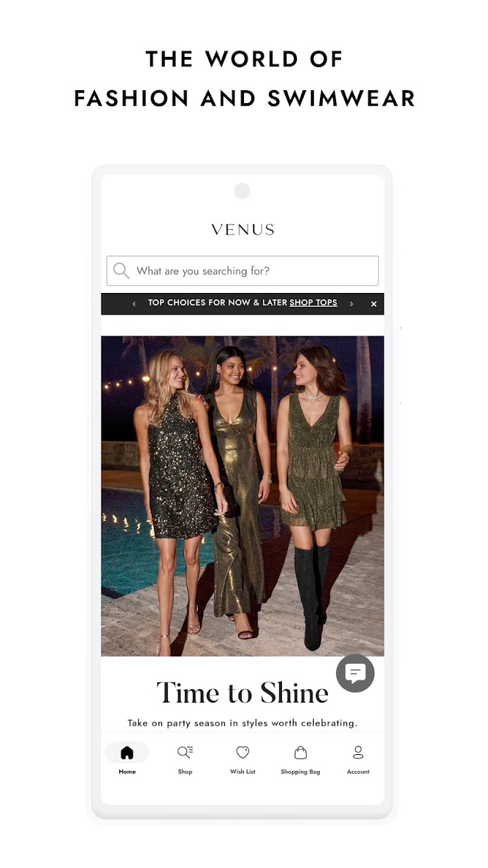This screenshot has width=488, height=868.
Task: Open the Shop search-list icon
Action: point(185,752)
